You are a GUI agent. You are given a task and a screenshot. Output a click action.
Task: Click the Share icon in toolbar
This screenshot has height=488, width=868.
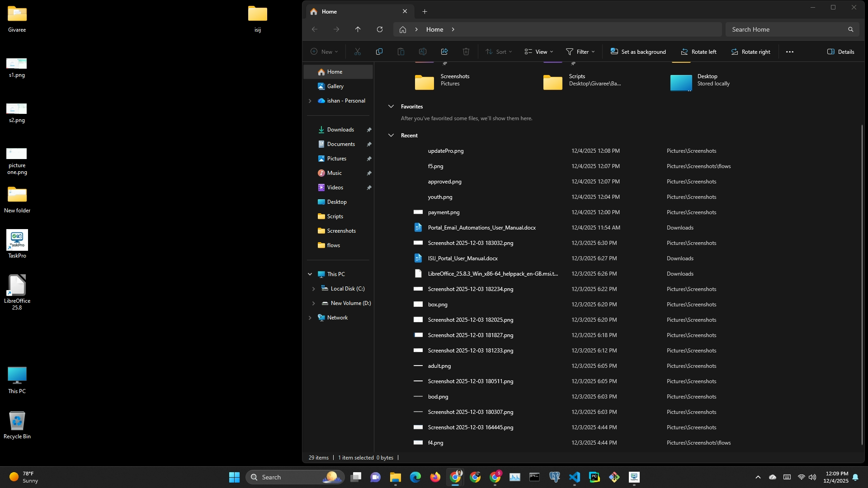tap(444, 52)
